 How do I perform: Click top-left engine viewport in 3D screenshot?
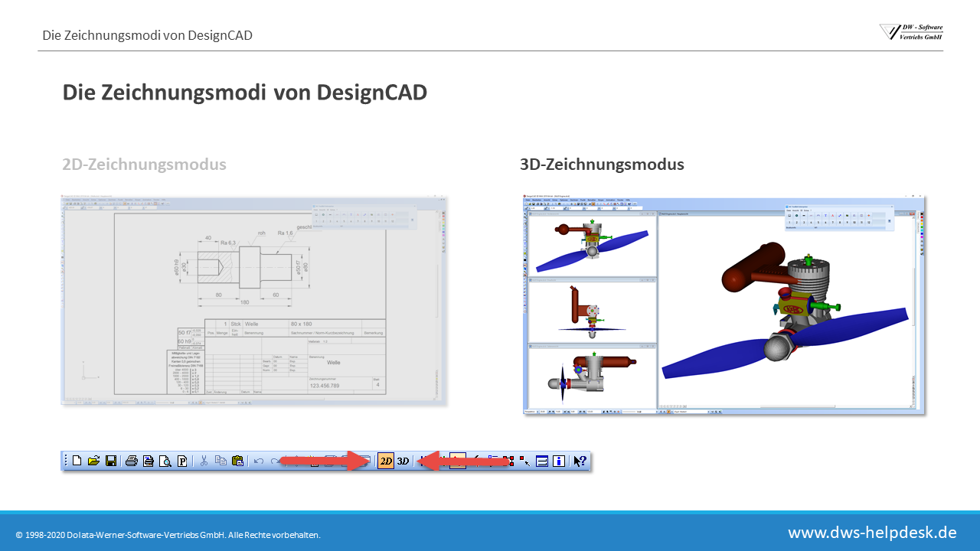[x=593, y=244]
